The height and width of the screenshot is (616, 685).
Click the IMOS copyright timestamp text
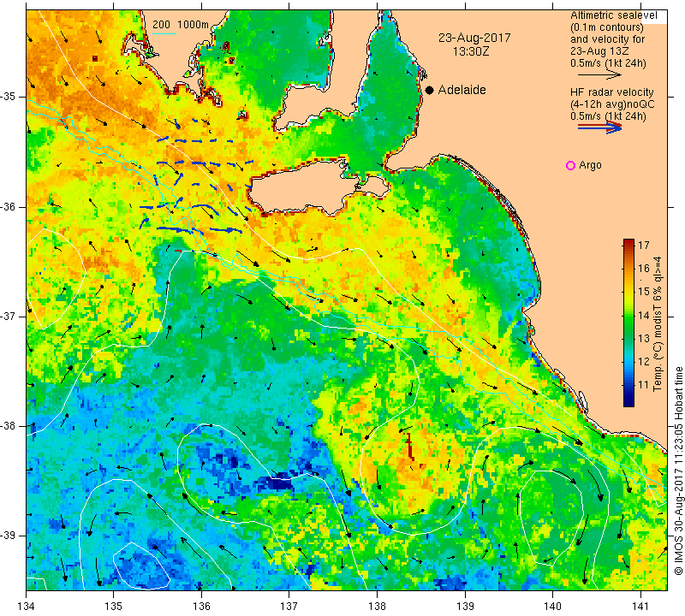(678, 471)
